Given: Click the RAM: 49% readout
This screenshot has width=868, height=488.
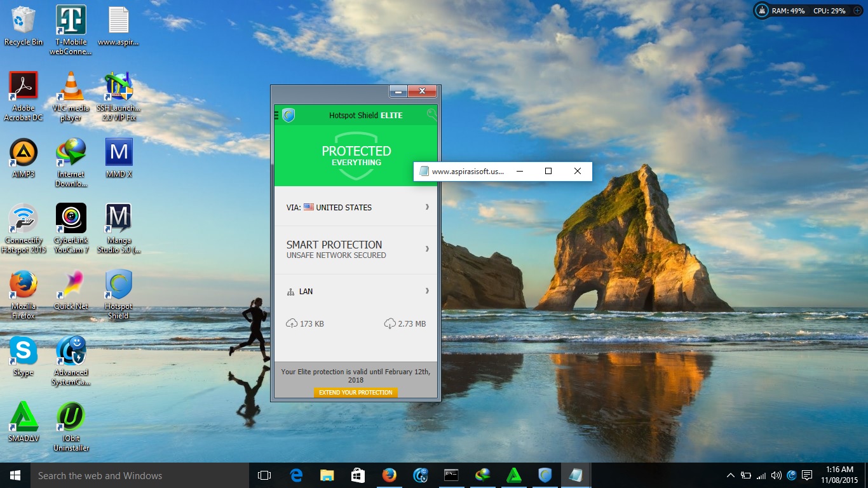Looking at the screenshot, I should [788, 11].
